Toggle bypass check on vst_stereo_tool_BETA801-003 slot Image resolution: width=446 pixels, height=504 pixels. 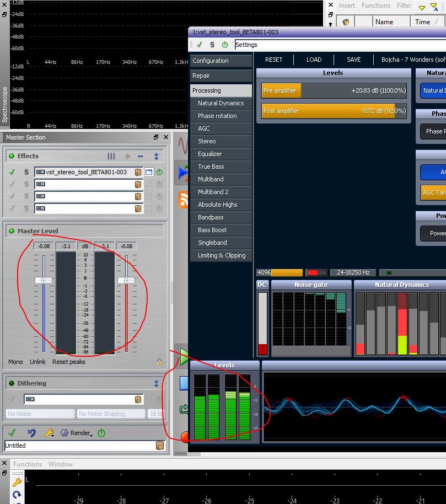(12, 172)
